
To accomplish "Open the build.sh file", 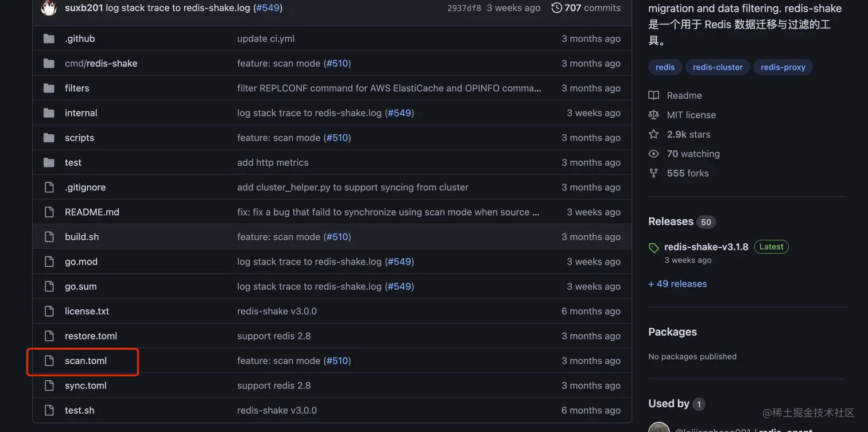I will (82, 237).
